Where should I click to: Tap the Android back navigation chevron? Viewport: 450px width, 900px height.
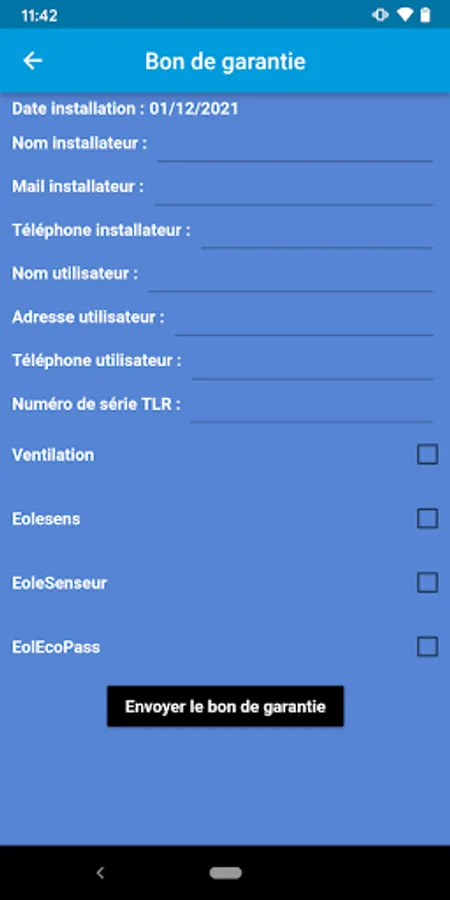[100, 873]
